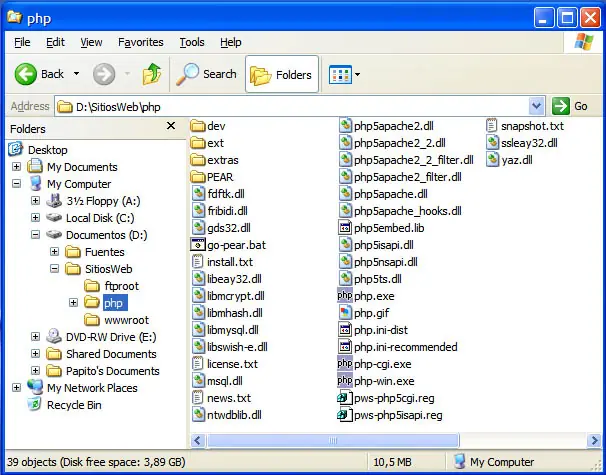
Task: Select the php.gif image icon
Action: point(345,313)
